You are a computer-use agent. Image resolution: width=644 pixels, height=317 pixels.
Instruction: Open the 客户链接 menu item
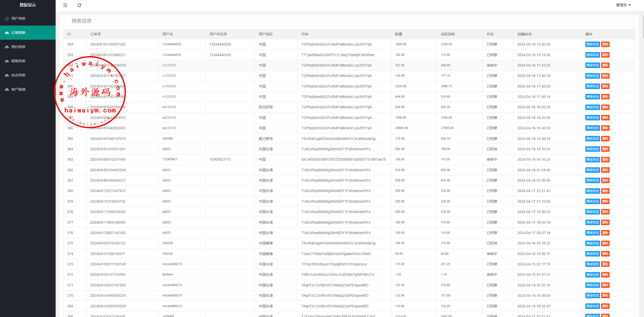pos(18,89)
